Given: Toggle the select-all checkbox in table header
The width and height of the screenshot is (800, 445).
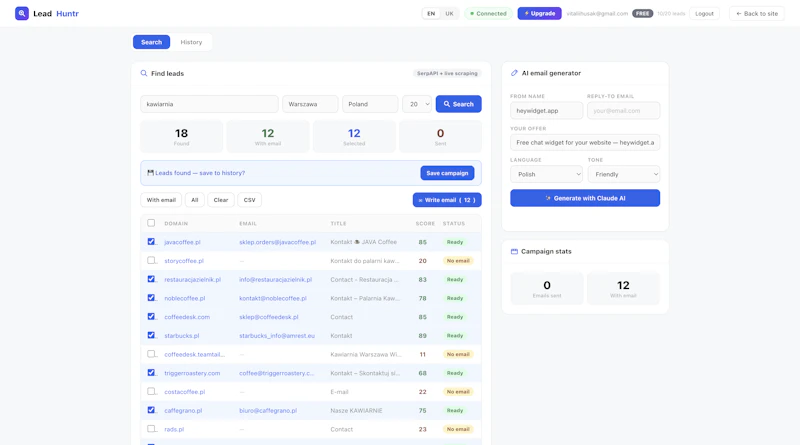Looking at the screenshot, I should click(x=151, y=223).
